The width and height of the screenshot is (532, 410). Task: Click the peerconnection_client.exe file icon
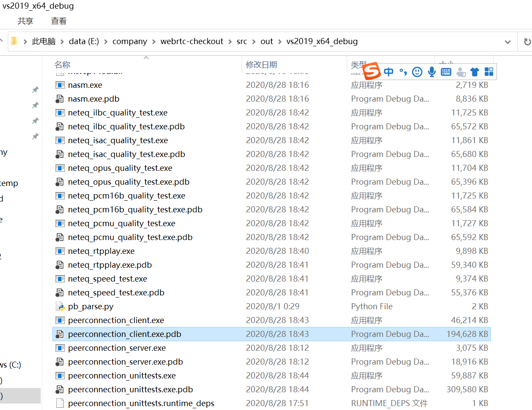[60, 320]
